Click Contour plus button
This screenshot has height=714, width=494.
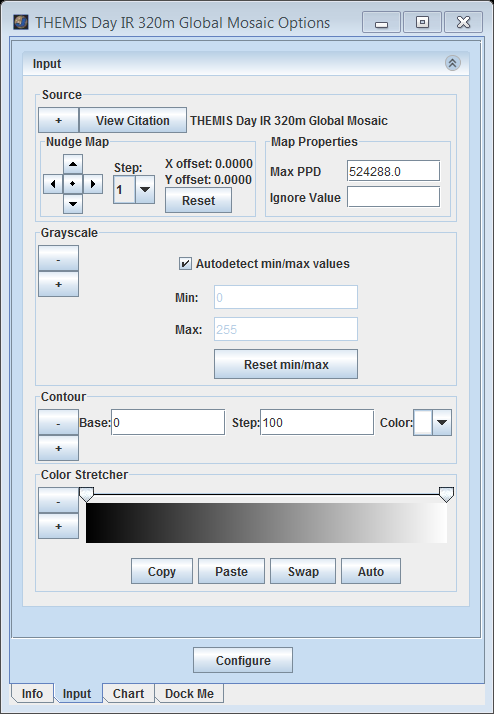58,448
